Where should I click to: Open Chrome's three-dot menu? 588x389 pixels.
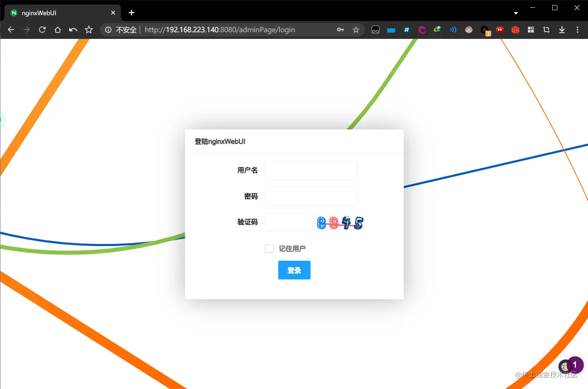coord(577,30)
